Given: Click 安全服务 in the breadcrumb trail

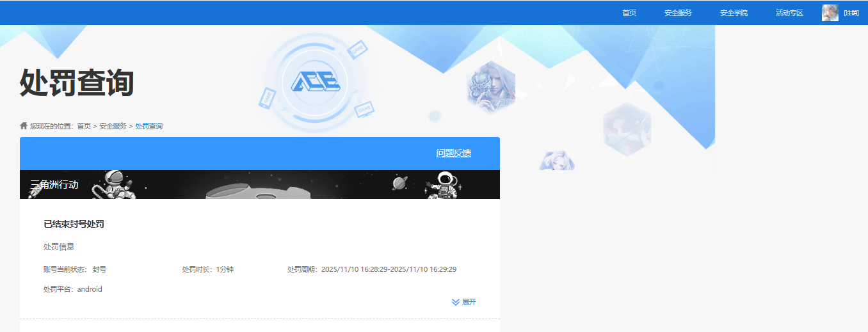Looking at the screenshot, I should (113, 126).
